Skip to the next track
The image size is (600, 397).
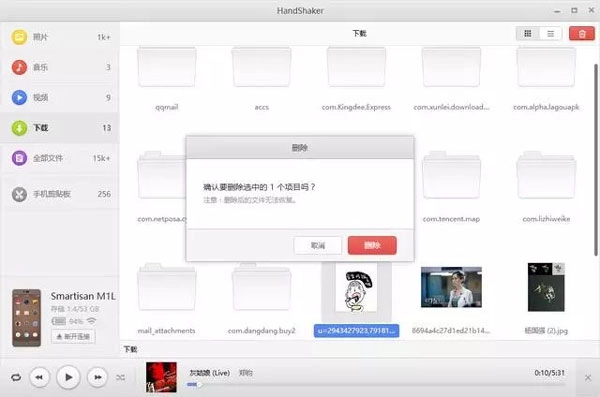(98, 377)
